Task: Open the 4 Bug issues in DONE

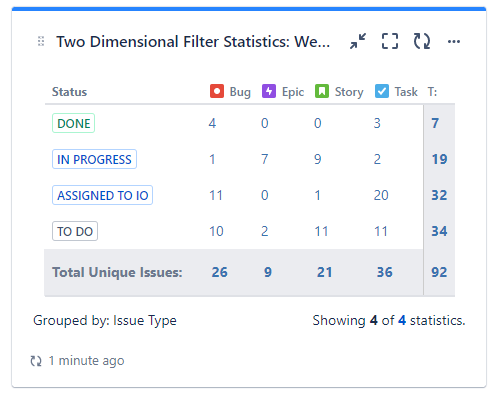Action: tap(212, 123)
